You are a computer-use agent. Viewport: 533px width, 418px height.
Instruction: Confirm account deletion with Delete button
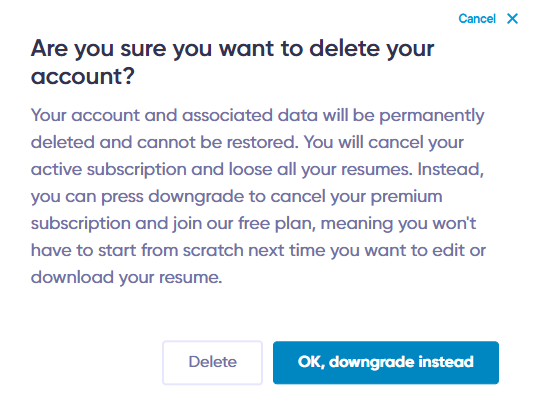212,362
